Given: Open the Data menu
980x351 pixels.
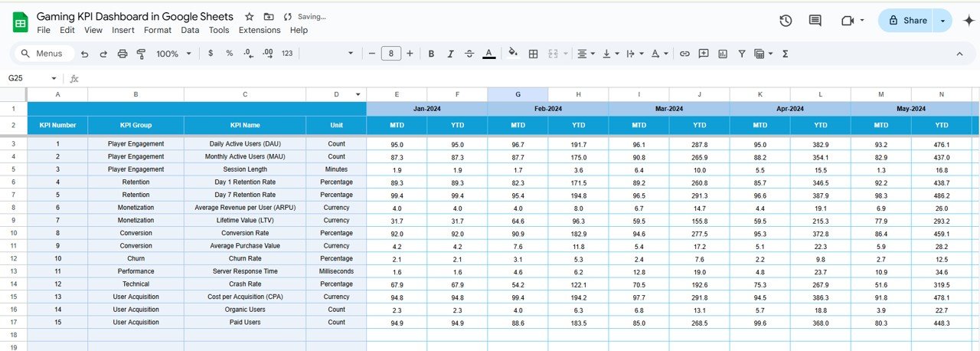Looking at the screenshot, I should point(190,30).
